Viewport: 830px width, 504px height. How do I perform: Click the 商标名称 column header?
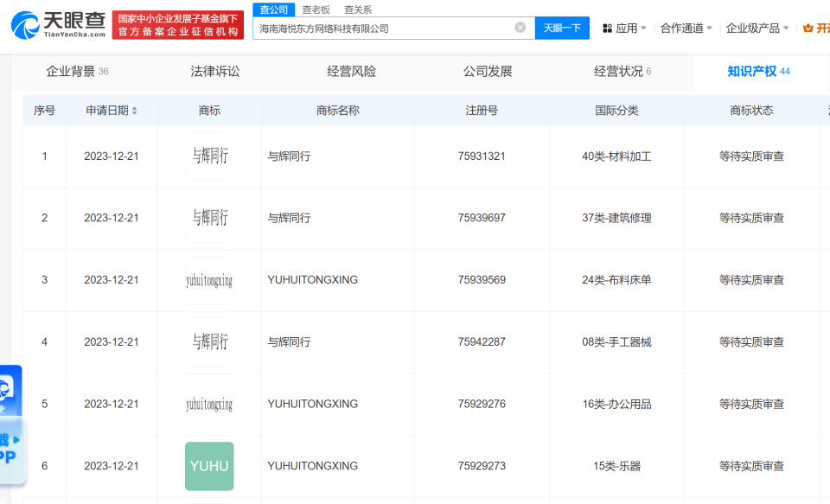338,111
